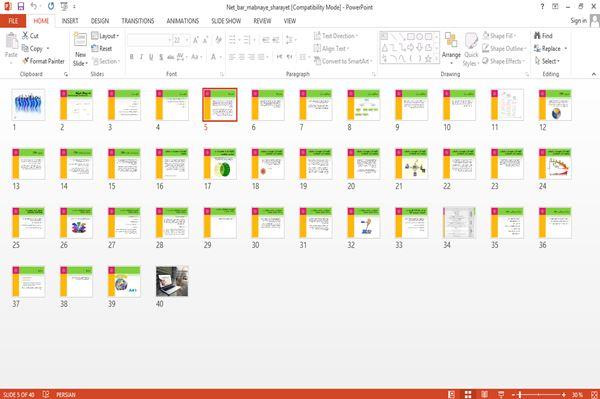Decrease font size with the smaller A
Image resolution: width=600 pixels, height=399 pixels.
click(205, 40)
